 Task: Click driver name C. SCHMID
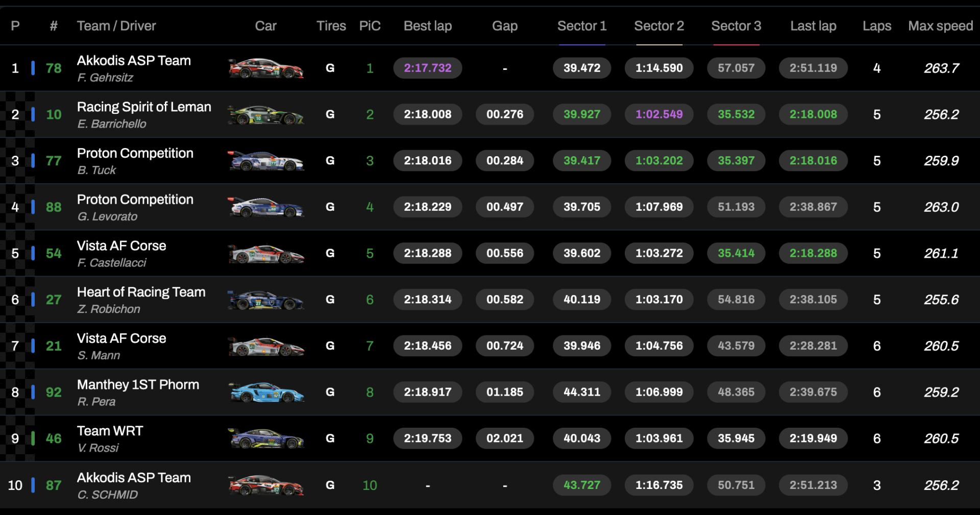coord(107,495)
